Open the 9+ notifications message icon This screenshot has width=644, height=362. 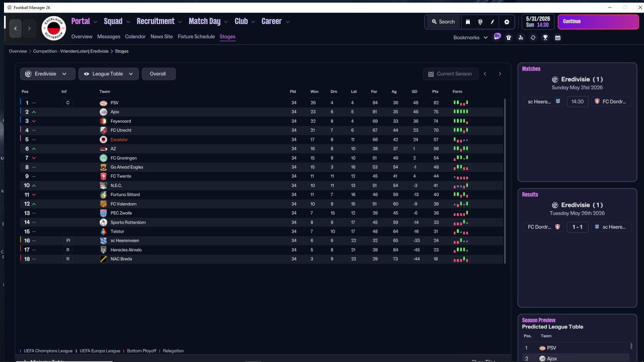(497, 37)
